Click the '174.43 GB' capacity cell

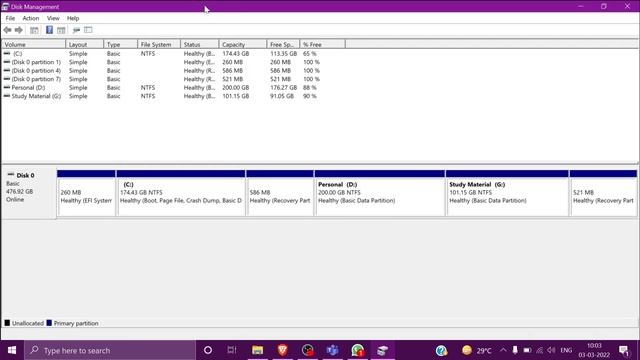pyautogui.click(x=236, y=53)
